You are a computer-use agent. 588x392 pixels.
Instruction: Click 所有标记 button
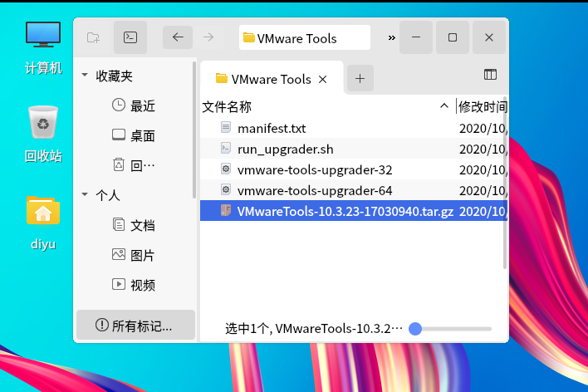135,326
